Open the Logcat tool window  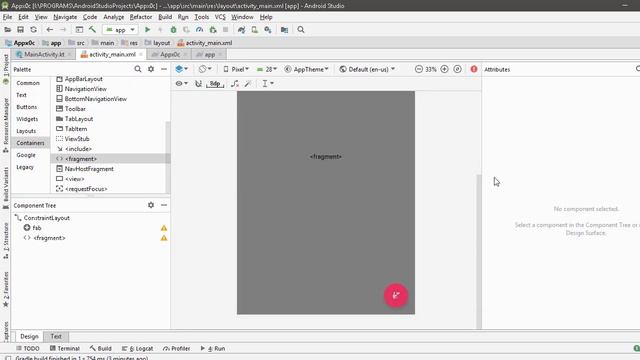tap(138, 349)
